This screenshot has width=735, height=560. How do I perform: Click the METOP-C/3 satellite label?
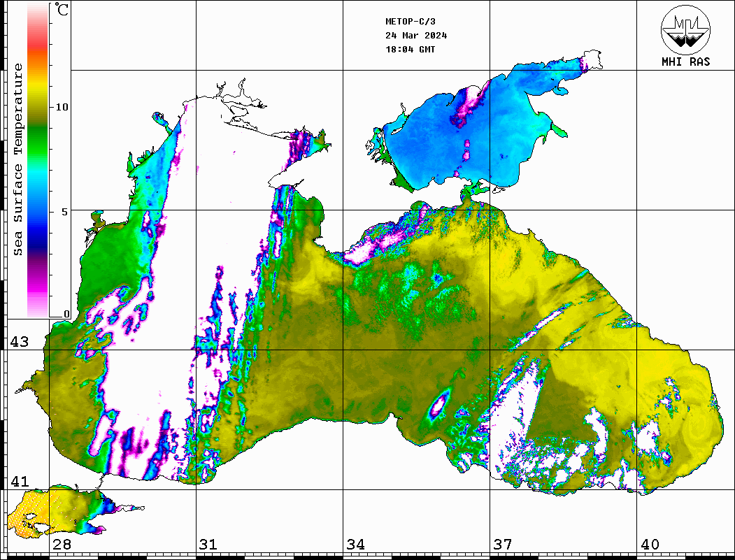pyautogui.click(x=411, y=22)
